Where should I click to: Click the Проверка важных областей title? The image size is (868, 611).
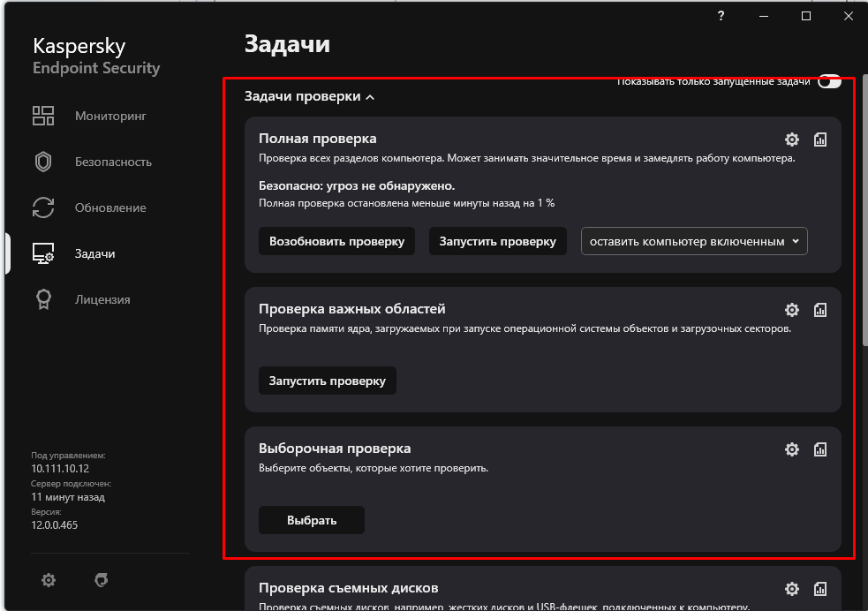point(352,309)
